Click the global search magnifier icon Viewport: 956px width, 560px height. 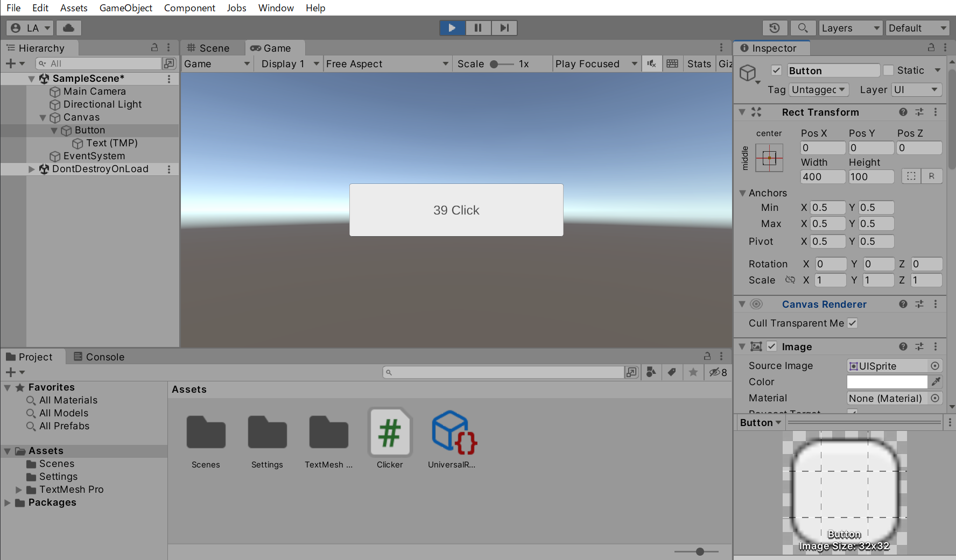802,28
